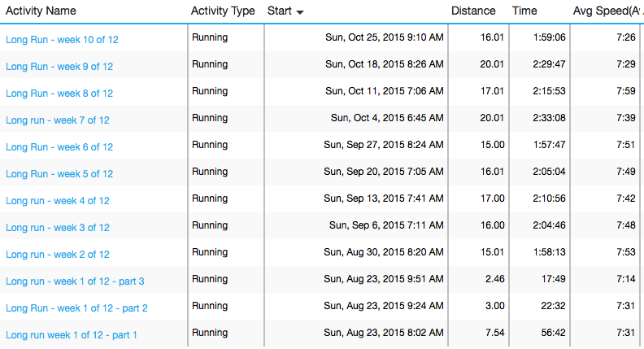Open Long Run - week 9 of 12
Viewport: 644px width, 349px height.
(x=59, y=67)
